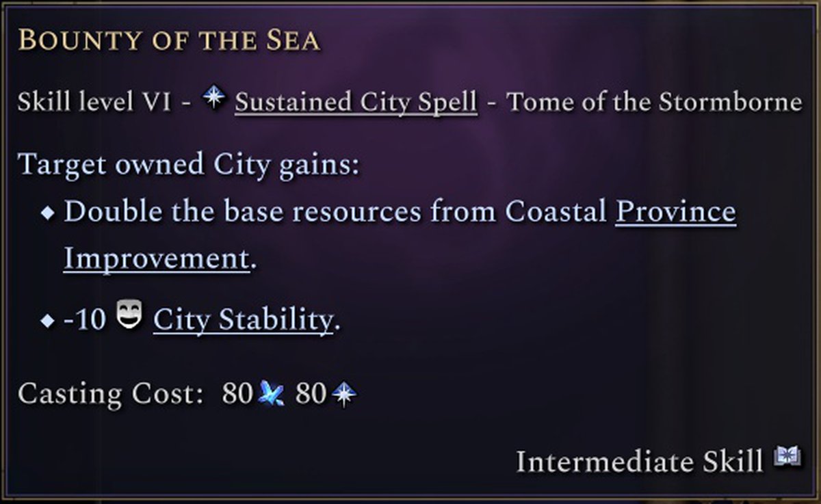Viewport: 821px width, 504px height.
Task: Click the casting points star icon in cost
Action: pos(343,395)
